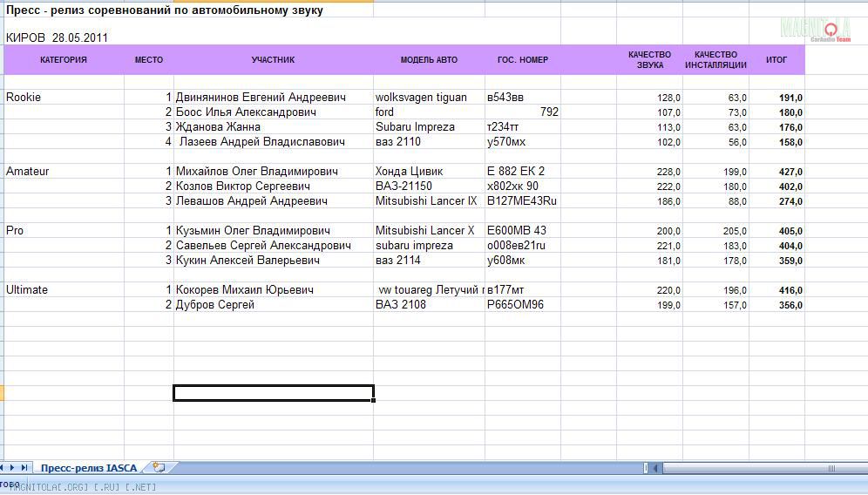Insert a new worksheet using tab icon
Viewport: 868px width, 495px height.
point(158,468)
